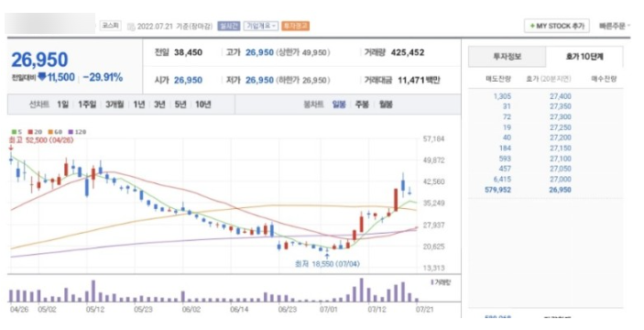Click the 전일 38,450 value
Screen dimensions: 644x330
(188, 52)
